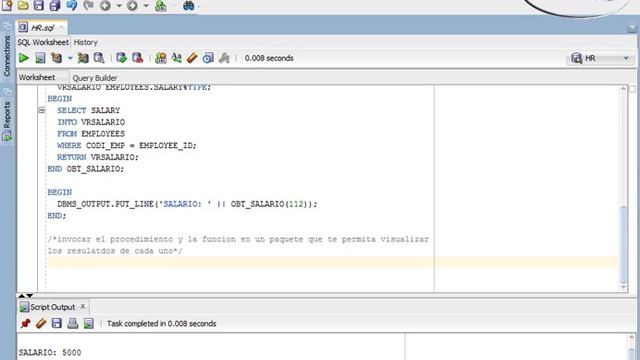640x360 pixels.
Task: Click the 'WHERE CODI_EMP = EMPLOYEE_ID;' line
Action: pos(127,146)
